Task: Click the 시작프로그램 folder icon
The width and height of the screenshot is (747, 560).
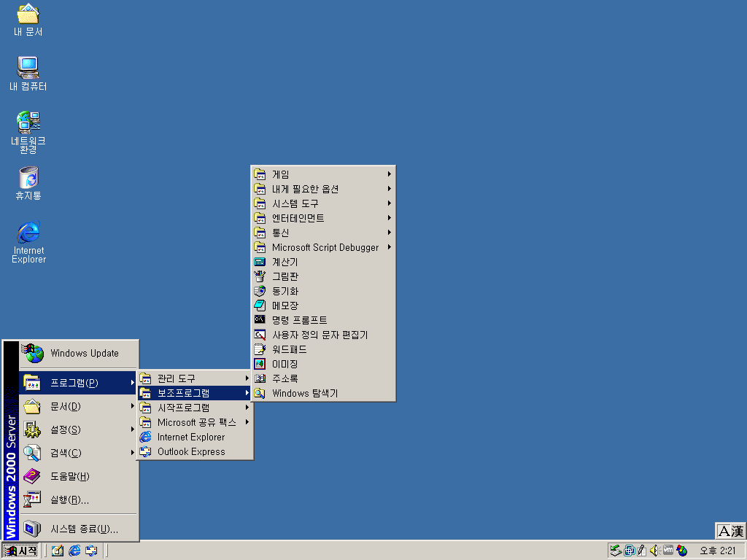Action: [145, 408]
